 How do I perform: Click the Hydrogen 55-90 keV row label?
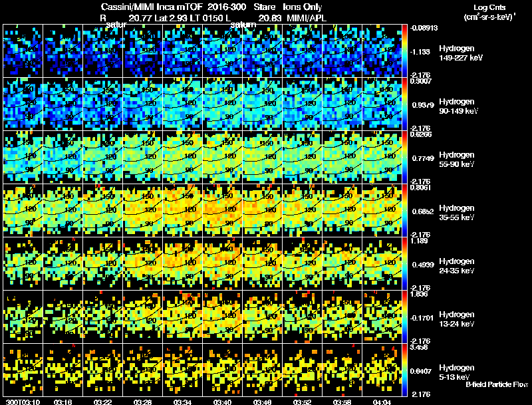coord(457,160)
